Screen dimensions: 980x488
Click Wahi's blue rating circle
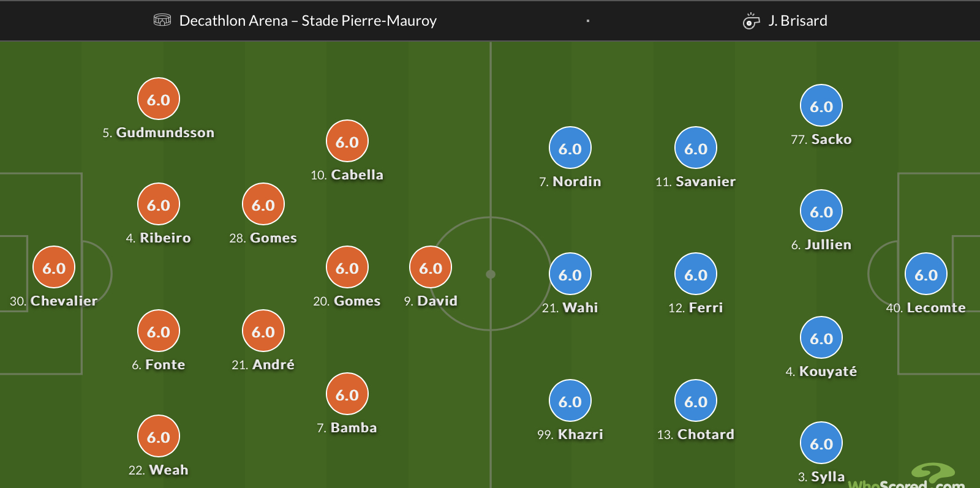[570, 274]
